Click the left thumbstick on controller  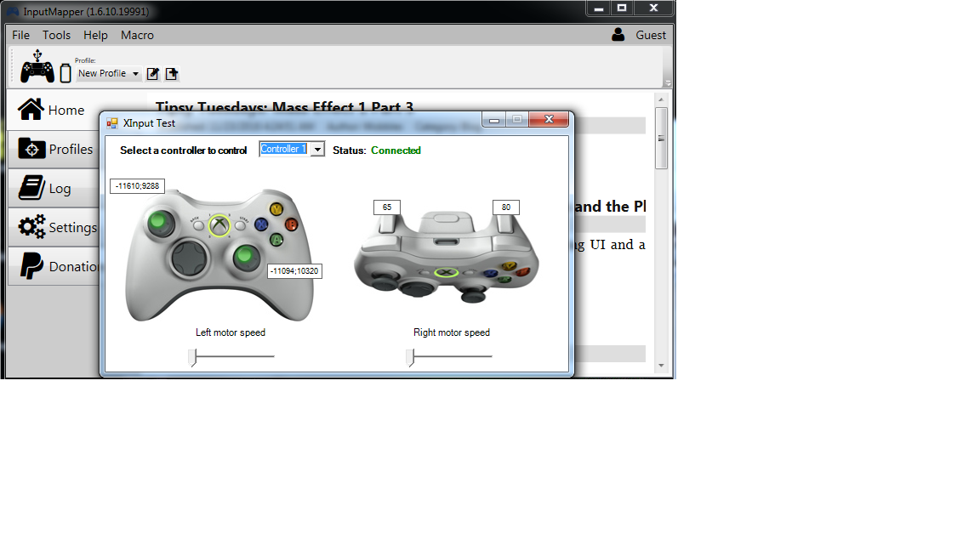pyautogui.click(x=159, y=223)
